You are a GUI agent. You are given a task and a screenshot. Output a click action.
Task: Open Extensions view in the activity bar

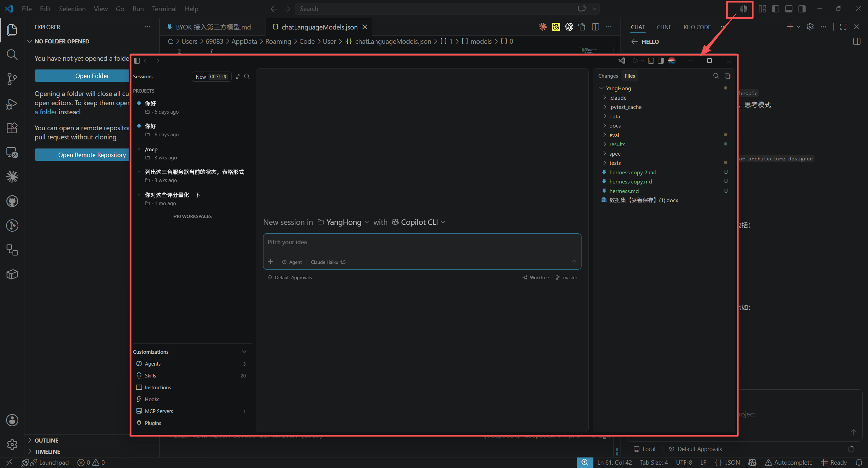(12, 128)
